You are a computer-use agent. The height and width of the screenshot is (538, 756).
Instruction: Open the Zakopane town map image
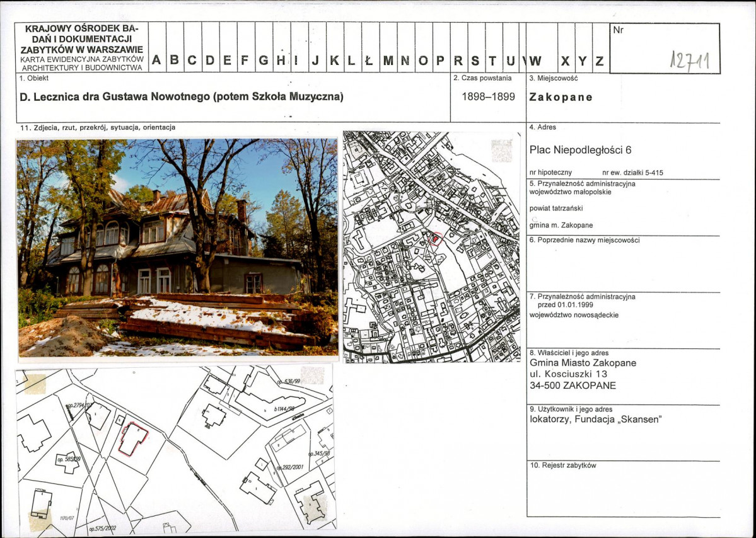pyautogui.click(x=431, y=247)
